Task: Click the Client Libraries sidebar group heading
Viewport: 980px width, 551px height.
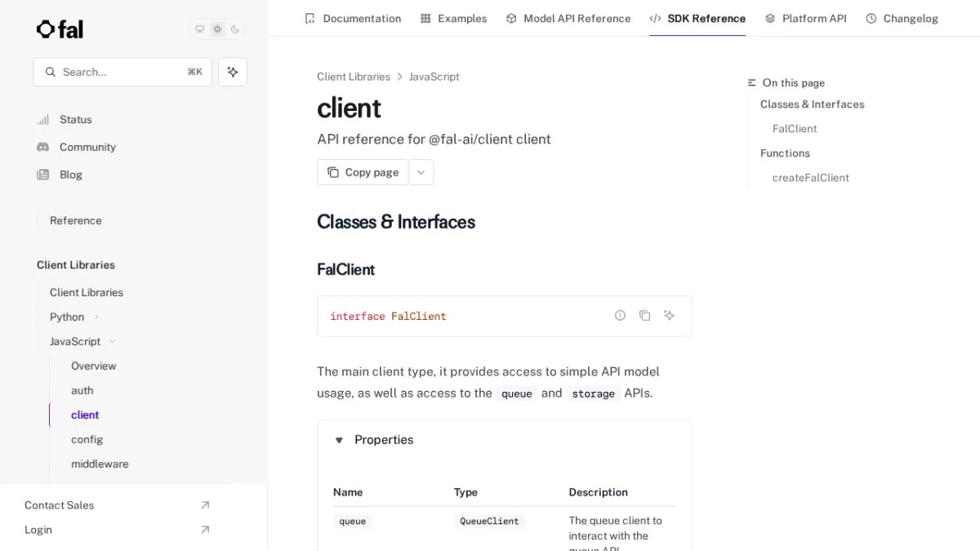Action: point(76,264)
